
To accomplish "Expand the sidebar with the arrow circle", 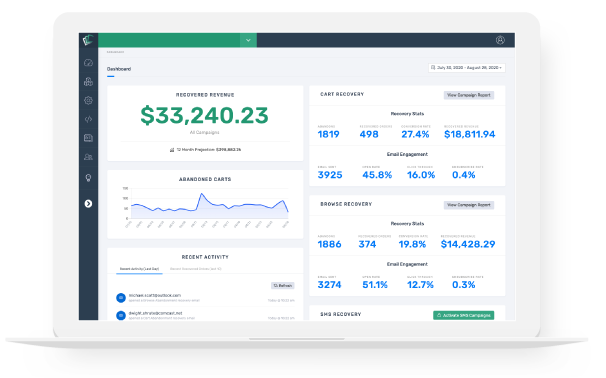I will [88, 204].
